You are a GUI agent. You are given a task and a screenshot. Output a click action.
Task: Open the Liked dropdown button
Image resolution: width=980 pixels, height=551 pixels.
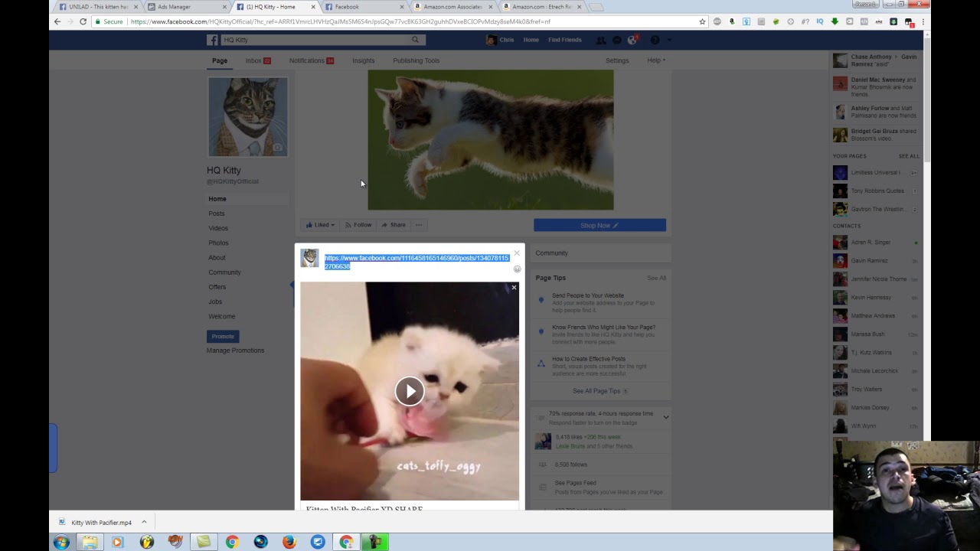pyautogui.click(x=320, y=225)
